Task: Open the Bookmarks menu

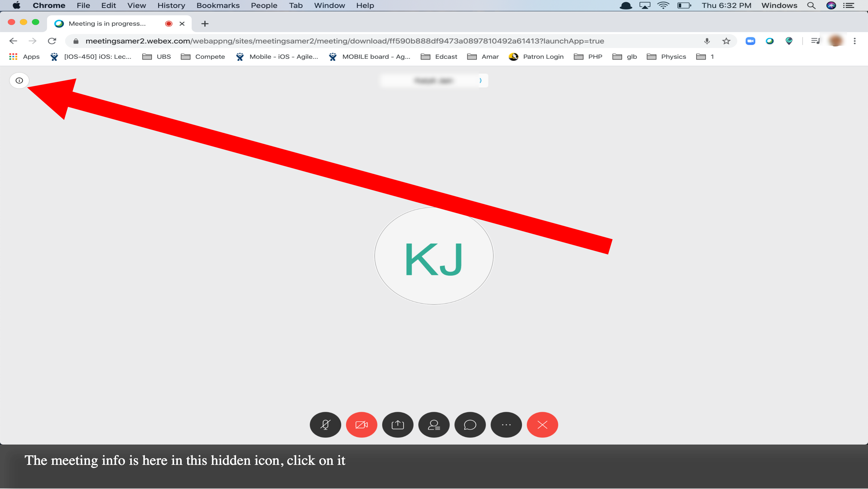Action: coord(218,5)
